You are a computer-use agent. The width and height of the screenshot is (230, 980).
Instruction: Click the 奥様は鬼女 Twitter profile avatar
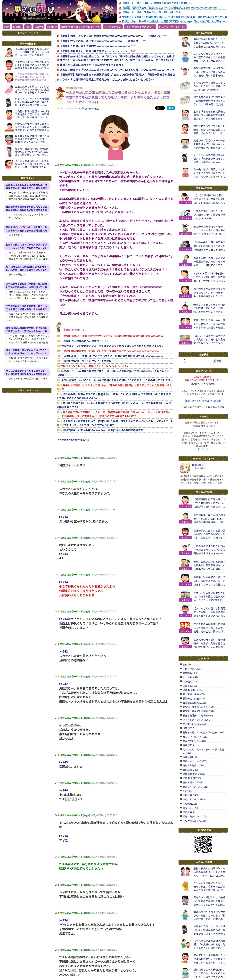(185, 468)
